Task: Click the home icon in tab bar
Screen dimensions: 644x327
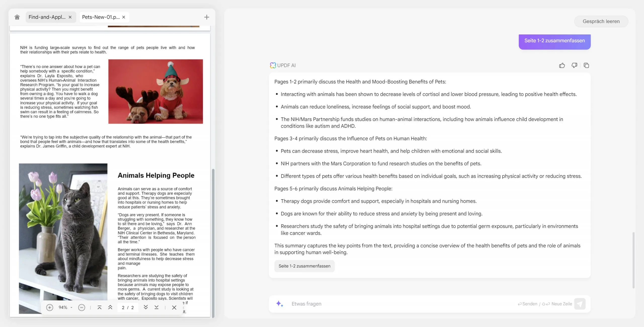Action: (x=17, y=17)
